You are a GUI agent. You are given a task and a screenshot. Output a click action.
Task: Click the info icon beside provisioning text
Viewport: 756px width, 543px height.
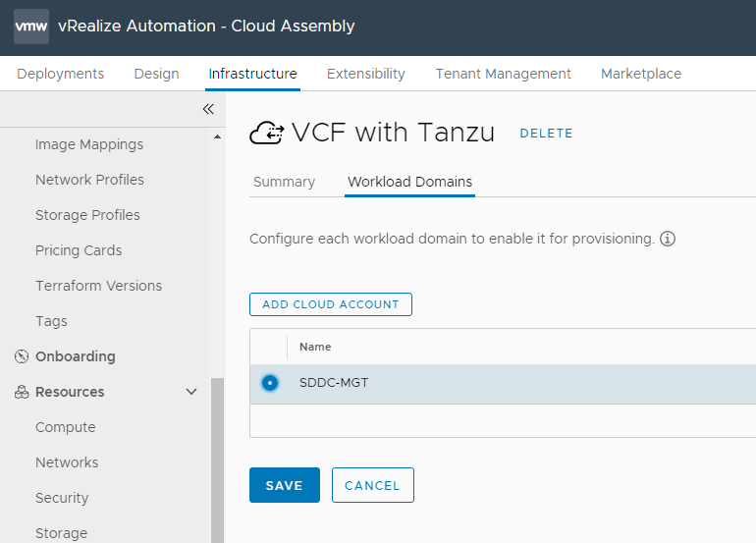(668, 239)
